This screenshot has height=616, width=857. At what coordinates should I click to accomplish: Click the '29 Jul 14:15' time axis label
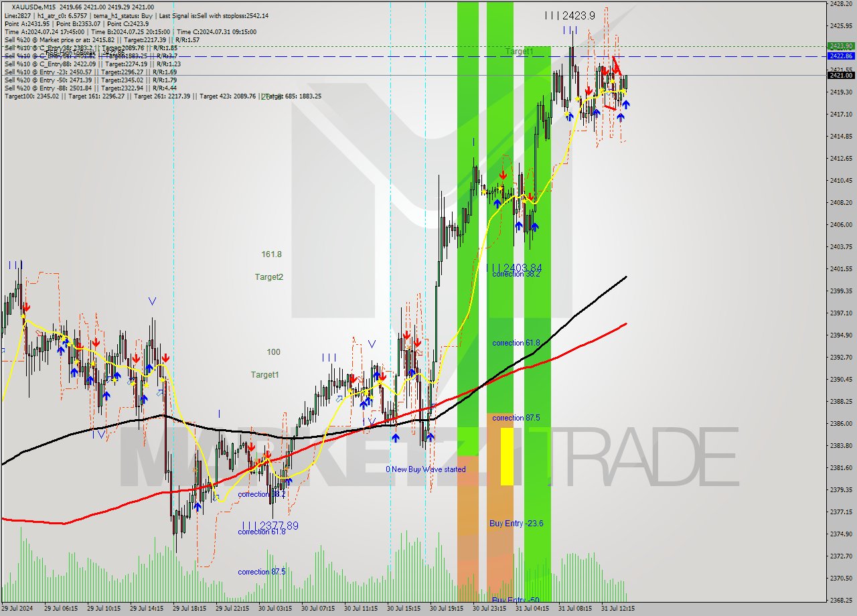coord(147,609)
